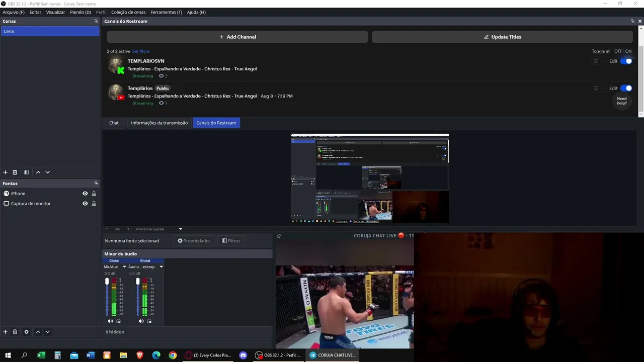Click the Need help? bubble
644x362 pixels.
point(622,101)
